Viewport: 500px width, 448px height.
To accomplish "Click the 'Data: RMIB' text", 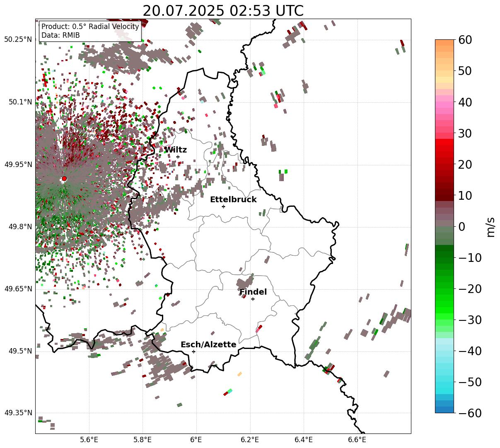I will 60,35.
